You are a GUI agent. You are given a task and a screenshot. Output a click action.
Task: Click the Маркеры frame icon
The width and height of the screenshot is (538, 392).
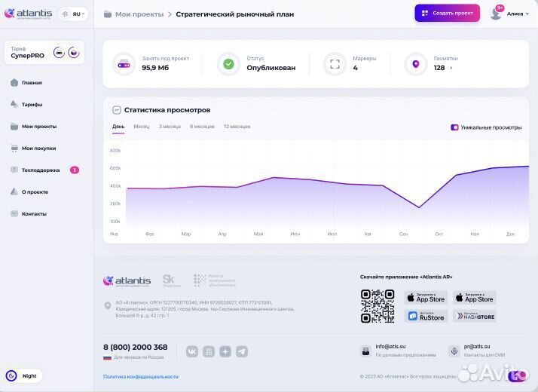(x=335, y=64)
